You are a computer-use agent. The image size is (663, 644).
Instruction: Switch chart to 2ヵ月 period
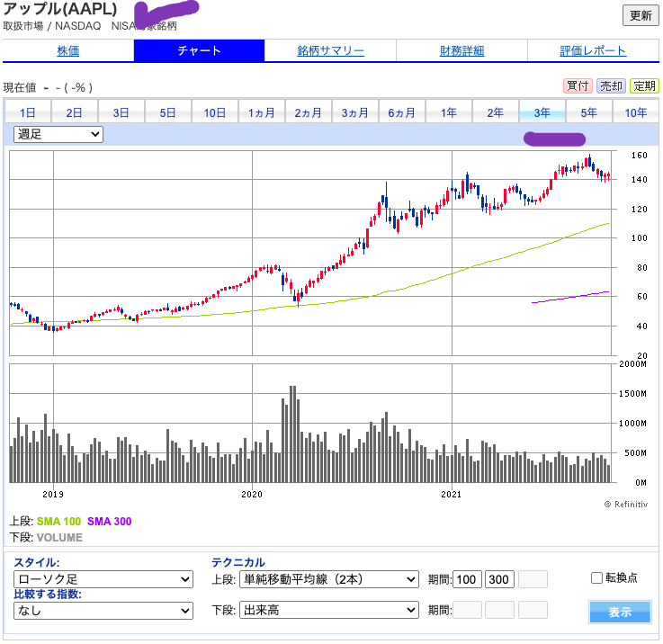tap(309, 112)
